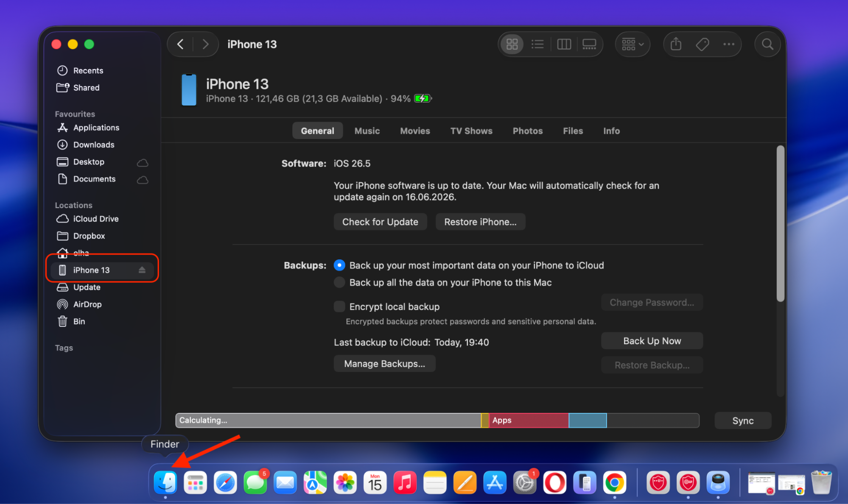Open App Store from the Dock

pos(495,482)
